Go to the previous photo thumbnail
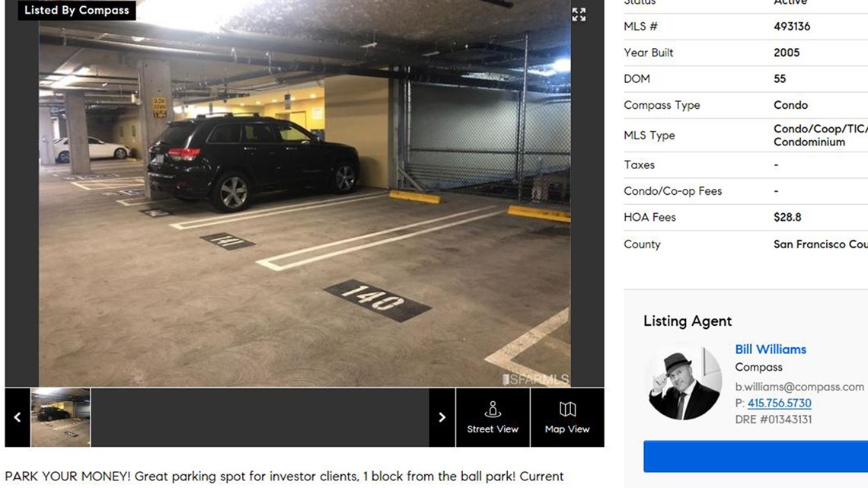This screenshot has width=868, height=488. [18, 417]
